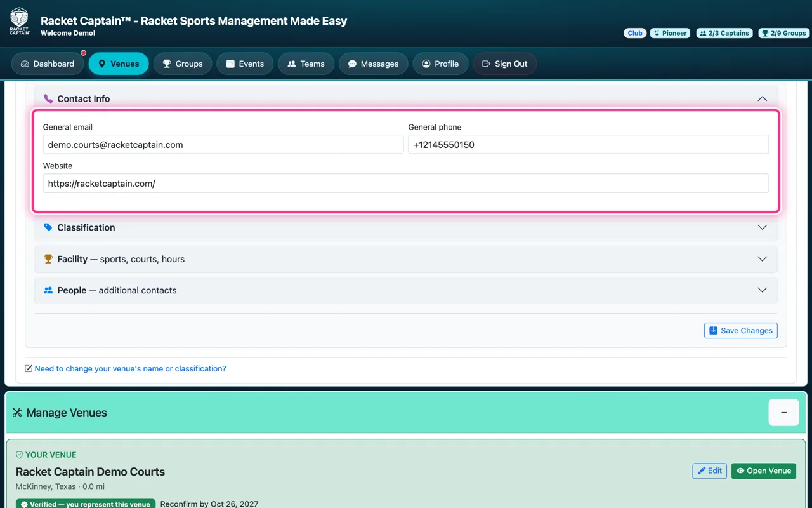Image resolution: width=812 pixels, height=508 pixels.
Task: Click the Manage Venues tools icon
Action: click(17, 413)
